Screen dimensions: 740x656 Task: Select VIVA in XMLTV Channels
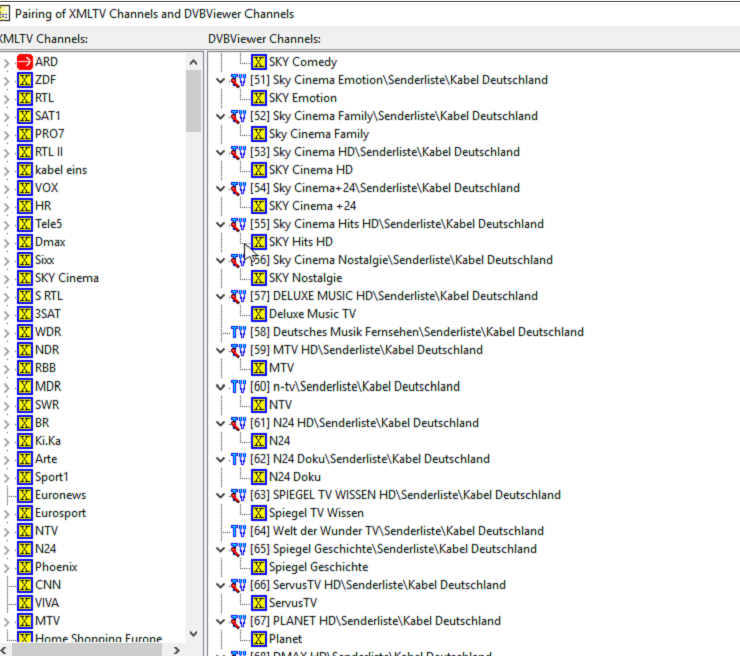47,603
